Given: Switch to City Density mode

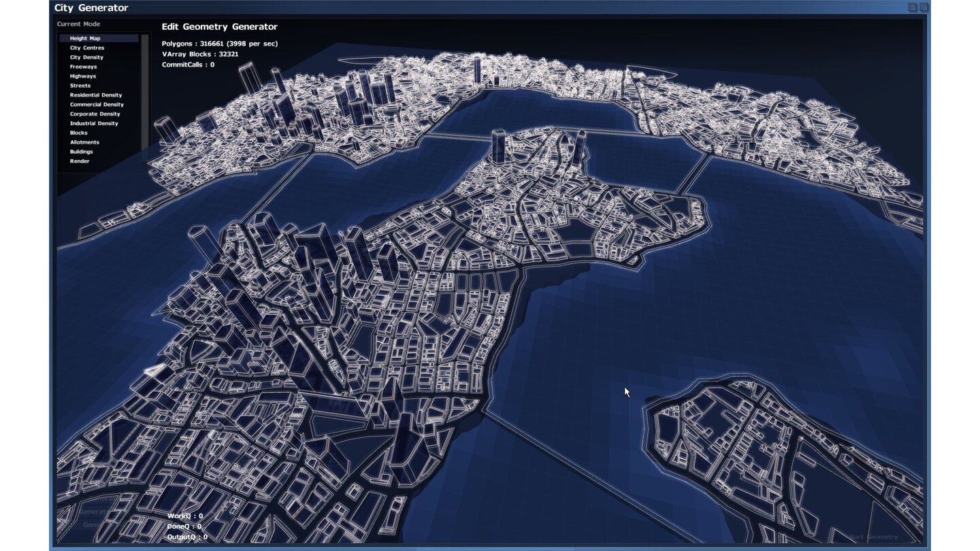Looking at the screenshot, I should click(x=86, y=58).
